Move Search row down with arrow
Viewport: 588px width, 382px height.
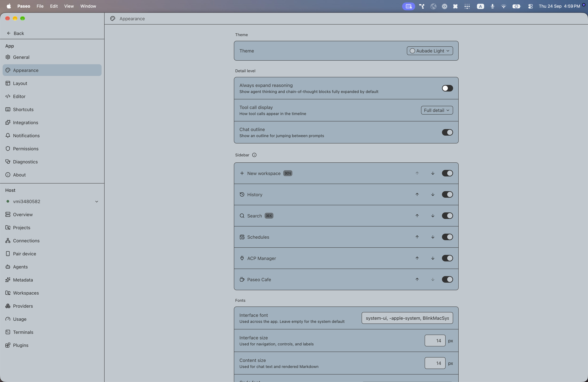click(433, 216)
